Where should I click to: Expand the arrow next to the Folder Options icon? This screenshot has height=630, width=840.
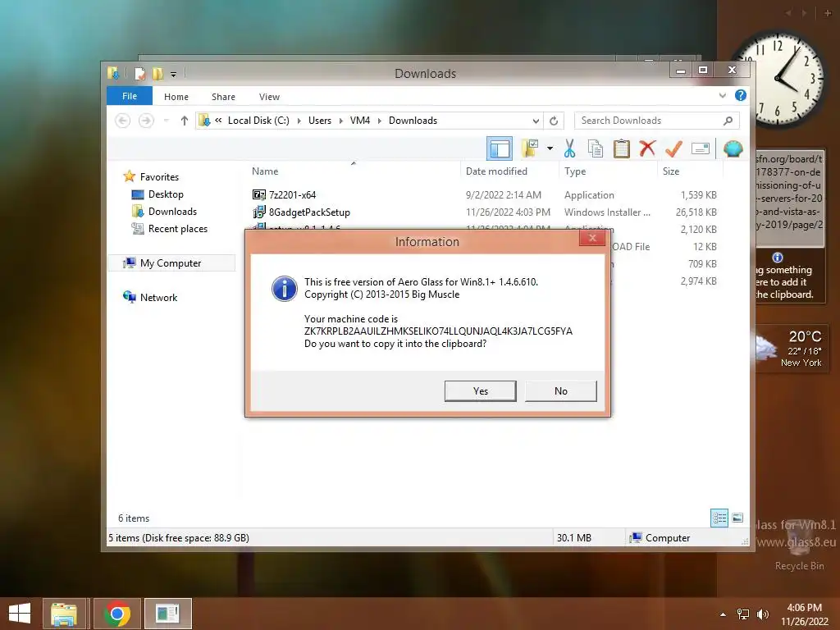tap(550, 148)
